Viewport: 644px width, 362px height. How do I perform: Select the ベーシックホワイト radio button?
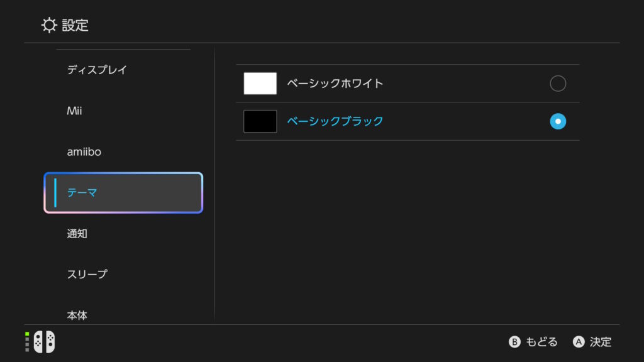[x=558, y=84]
